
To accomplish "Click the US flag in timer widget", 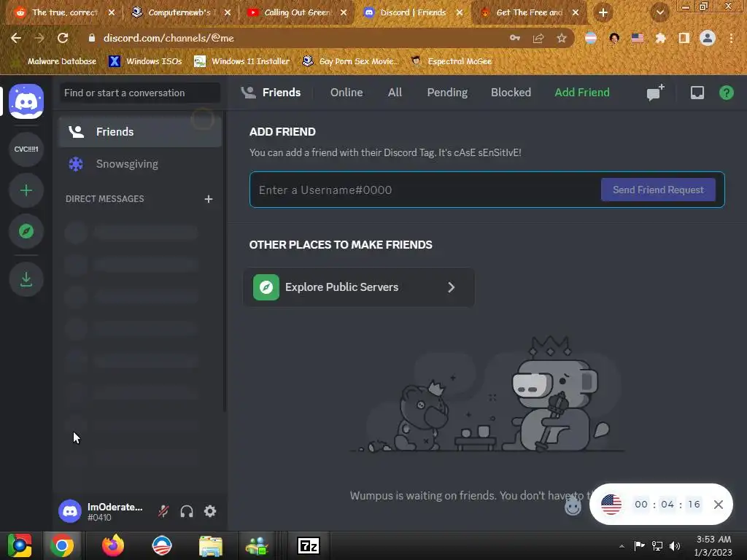I will 611,505.
